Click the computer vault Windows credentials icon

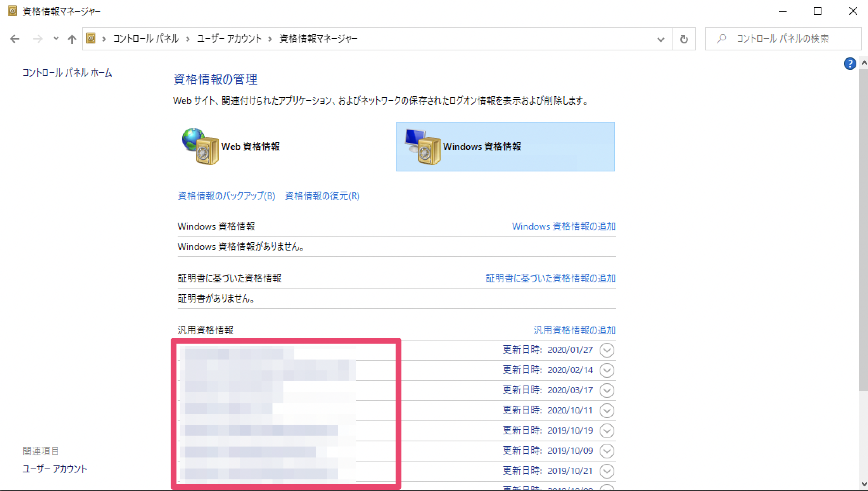pyautogui.click(x=422, y=147)
